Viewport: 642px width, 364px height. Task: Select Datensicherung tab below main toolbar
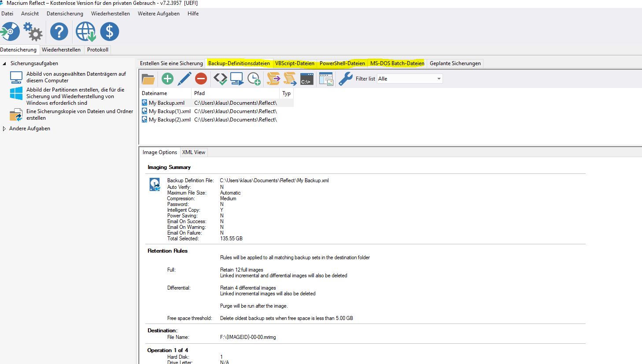18,50
